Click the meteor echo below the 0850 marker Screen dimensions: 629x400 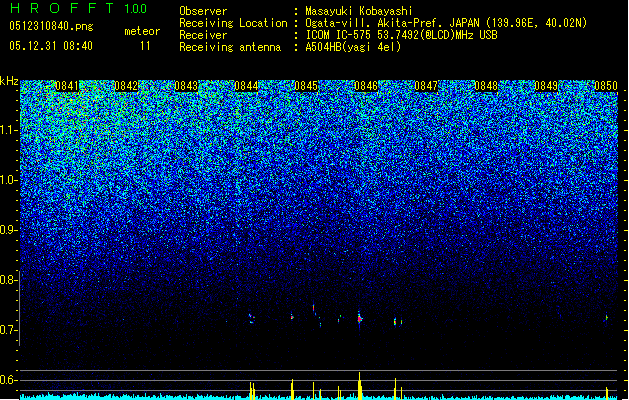(607, 317)
